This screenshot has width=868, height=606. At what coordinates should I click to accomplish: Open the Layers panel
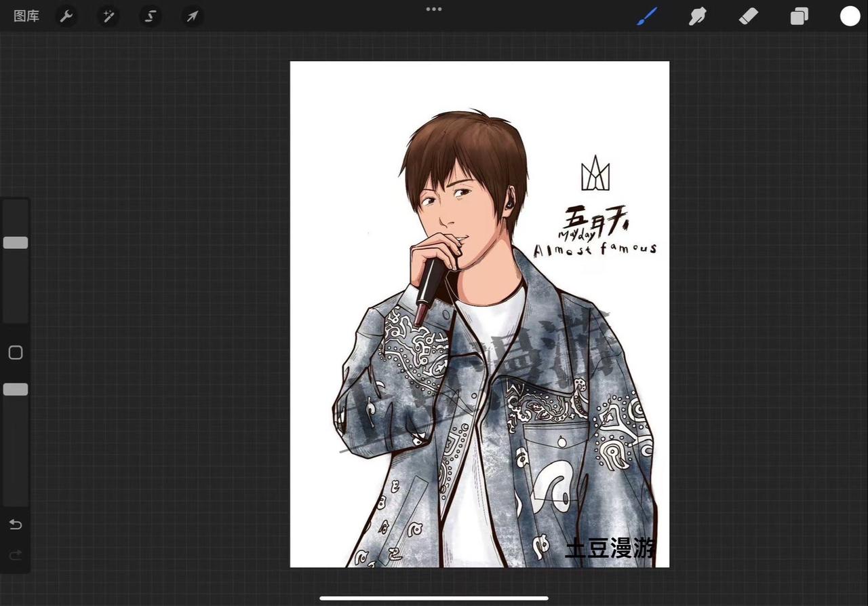tap(800, 16)
